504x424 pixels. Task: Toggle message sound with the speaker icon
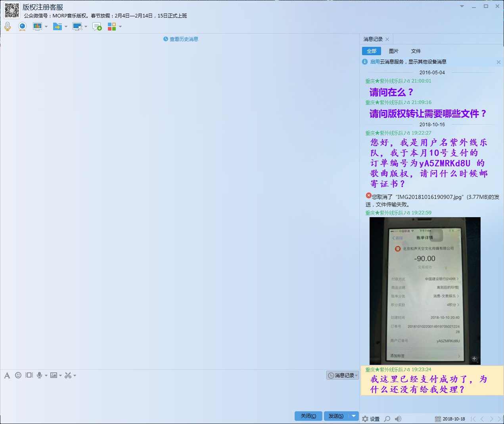398,418
